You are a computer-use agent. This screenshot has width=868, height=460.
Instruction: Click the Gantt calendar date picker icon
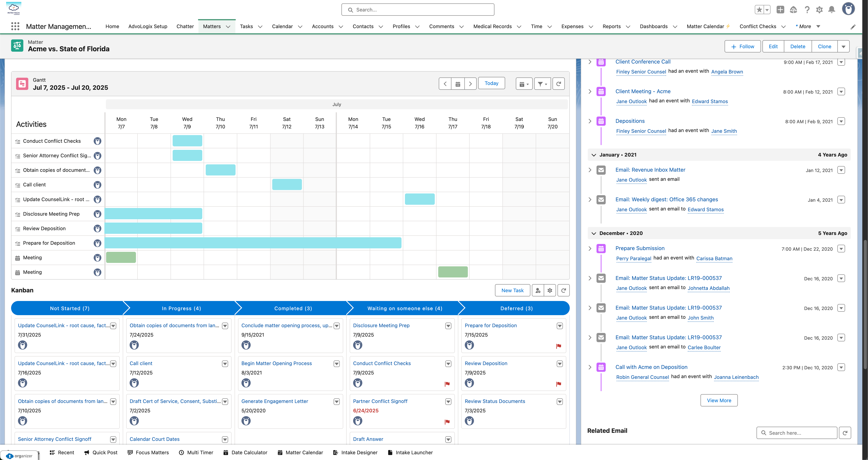[458, 84]
